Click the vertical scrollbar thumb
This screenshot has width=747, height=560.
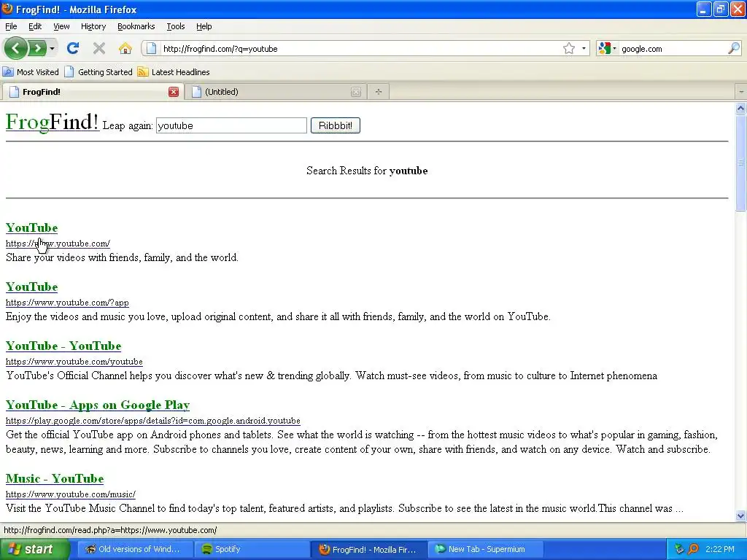pos(741,163)
